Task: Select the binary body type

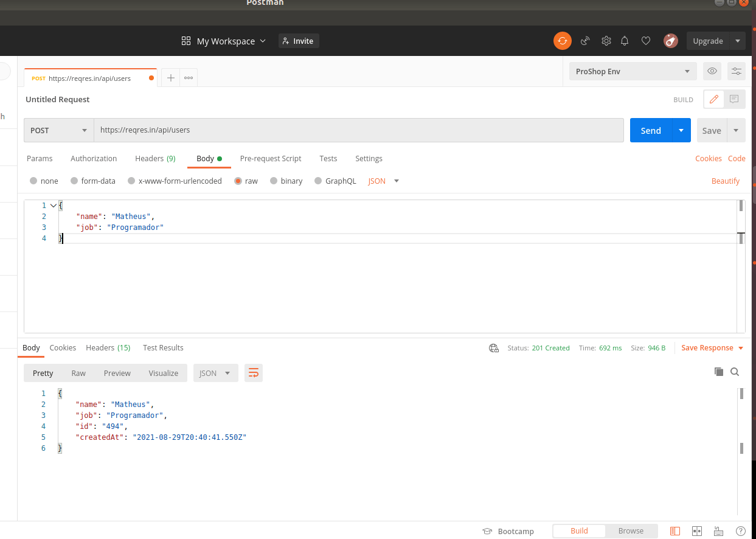Action: 286,181
